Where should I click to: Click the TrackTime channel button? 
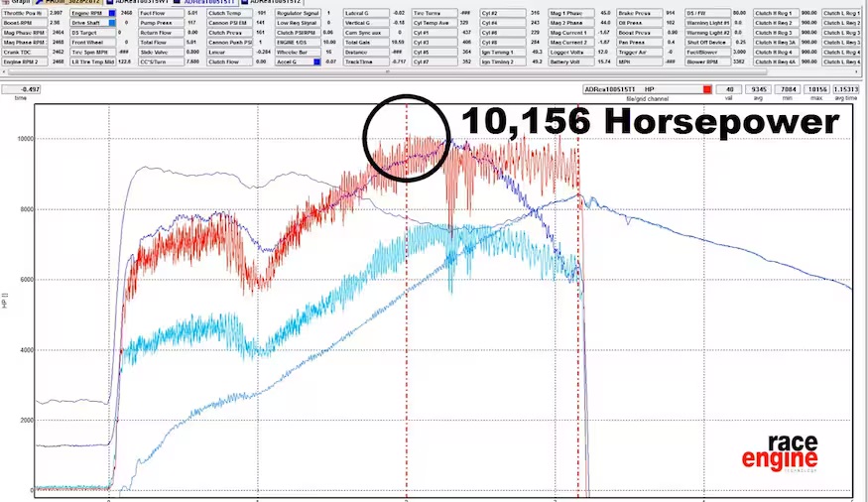click(x=366, y=62)
